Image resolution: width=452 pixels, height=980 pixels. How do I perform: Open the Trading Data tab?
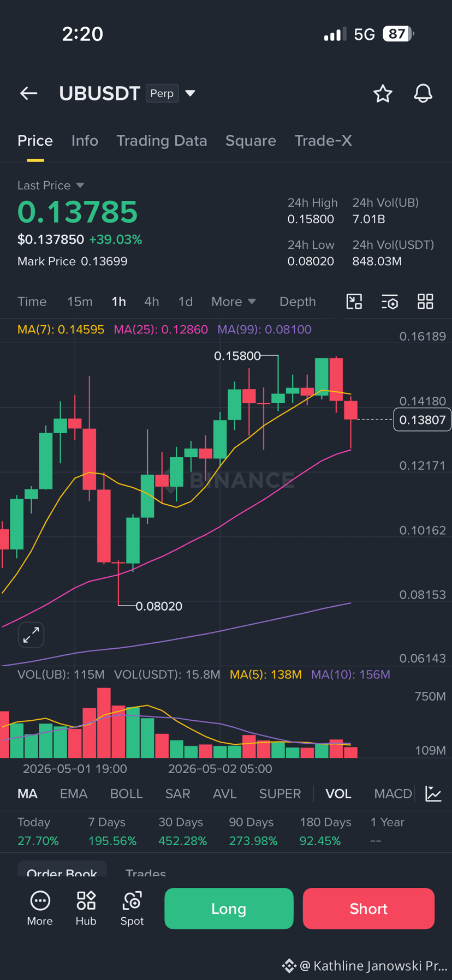click(162, 141)
